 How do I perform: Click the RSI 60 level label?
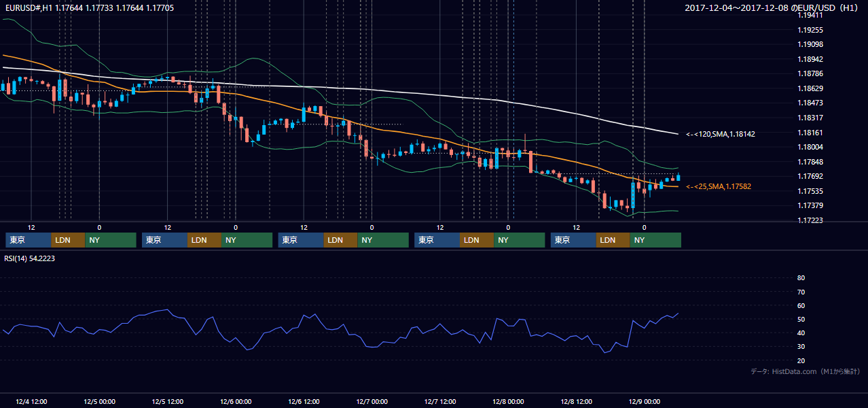[801, 305]
